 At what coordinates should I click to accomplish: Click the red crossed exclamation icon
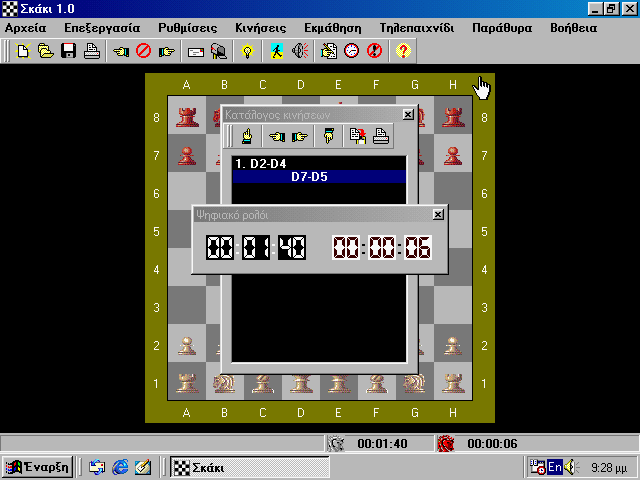tap(374, 51)
